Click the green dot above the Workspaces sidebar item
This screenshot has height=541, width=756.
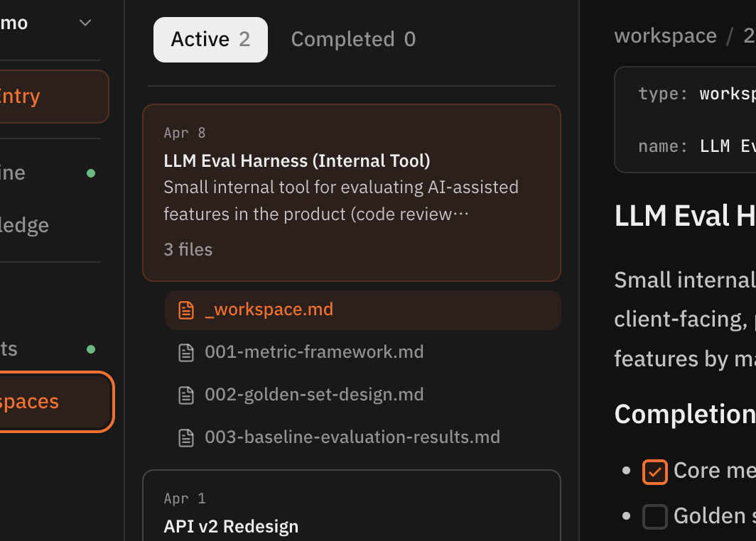click(91, 349)
